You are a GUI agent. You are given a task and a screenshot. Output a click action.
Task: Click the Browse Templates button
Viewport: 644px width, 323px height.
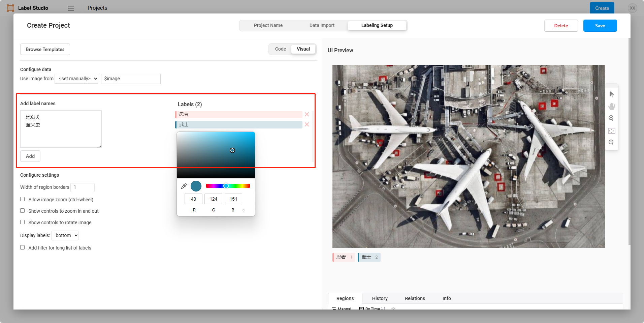click(x=45, y=49)
